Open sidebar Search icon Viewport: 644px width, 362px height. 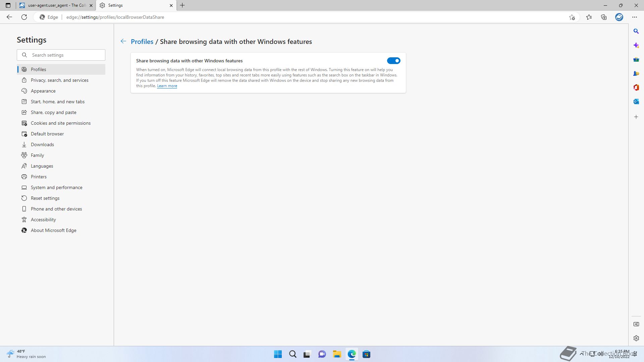tap(636, 31)
